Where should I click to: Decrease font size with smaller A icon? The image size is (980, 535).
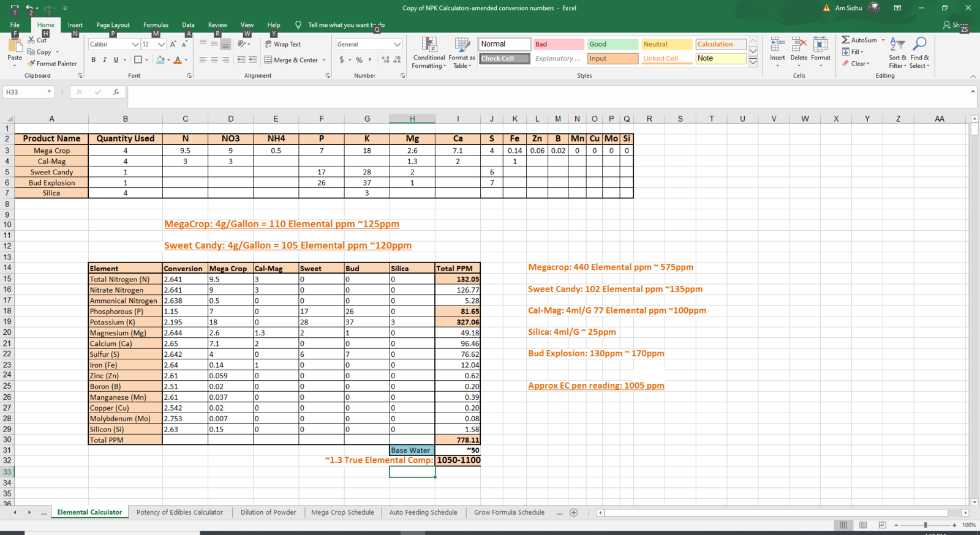tap(184, 44)
